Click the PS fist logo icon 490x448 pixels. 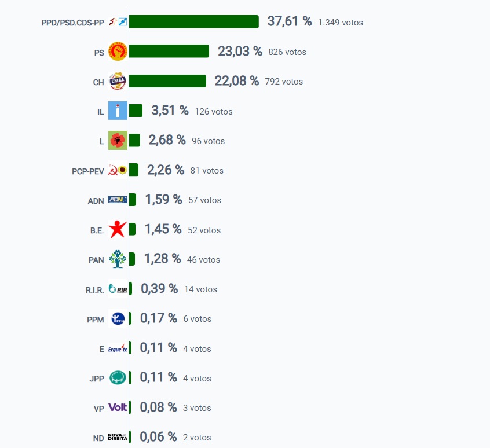pyautogui.click(x=118, y=51)
